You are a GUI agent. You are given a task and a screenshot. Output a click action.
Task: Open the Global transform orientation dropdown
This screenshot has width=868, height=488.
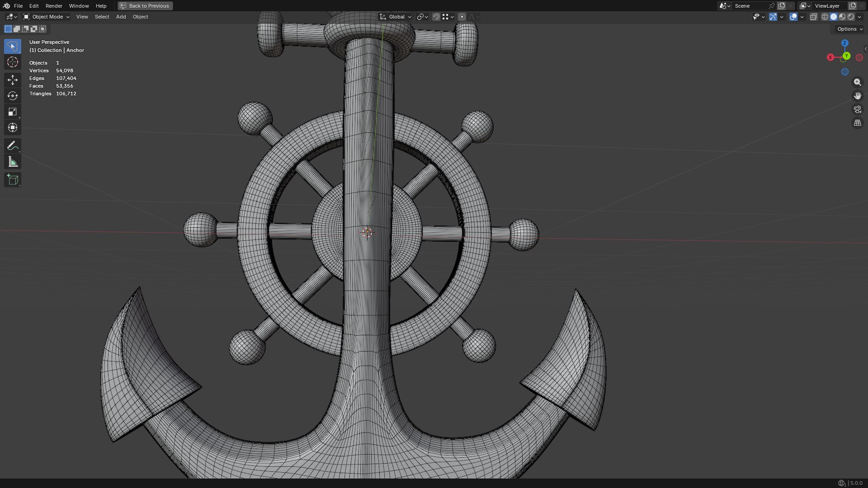pos(395,17)
